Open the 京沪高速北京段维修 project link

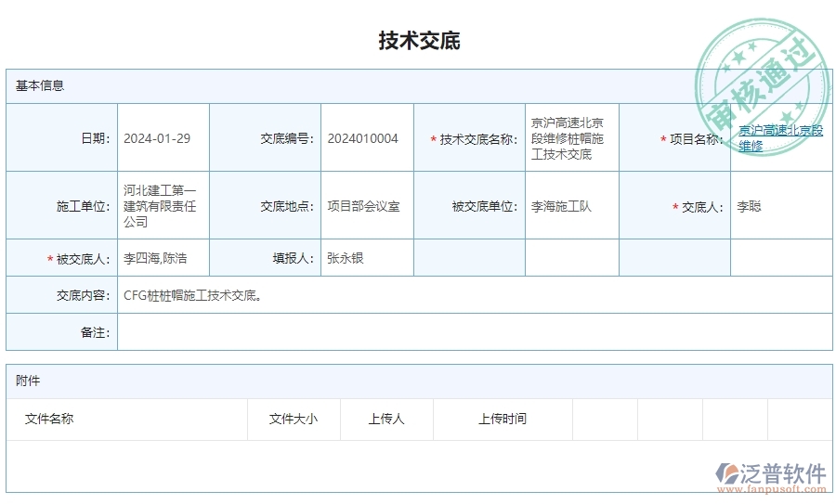point(780,138)
